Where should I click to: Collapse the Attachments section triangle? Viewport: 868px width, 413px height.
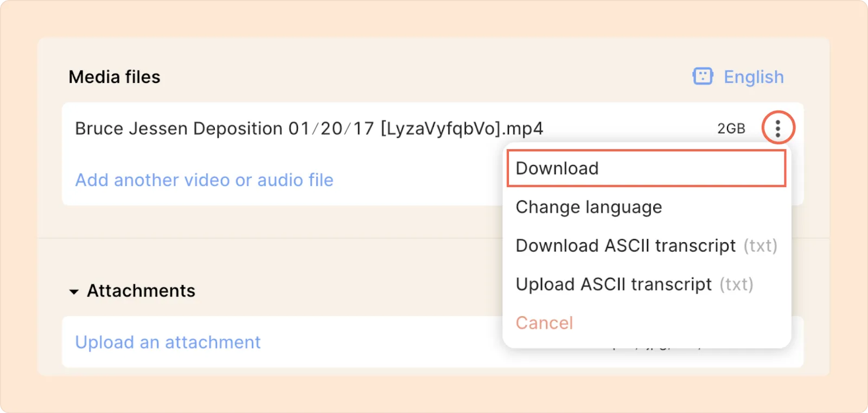pyautogui.click(x=74, y=292)
